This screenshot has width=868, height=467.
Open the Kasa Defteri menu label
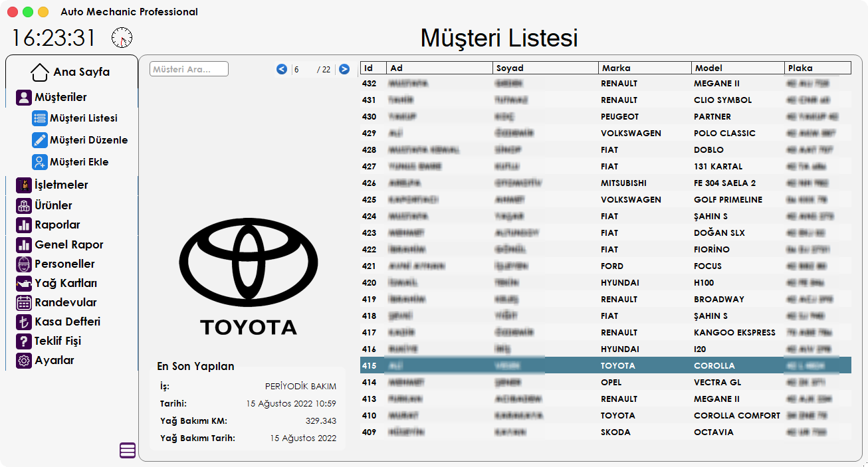tap(68, 322)
